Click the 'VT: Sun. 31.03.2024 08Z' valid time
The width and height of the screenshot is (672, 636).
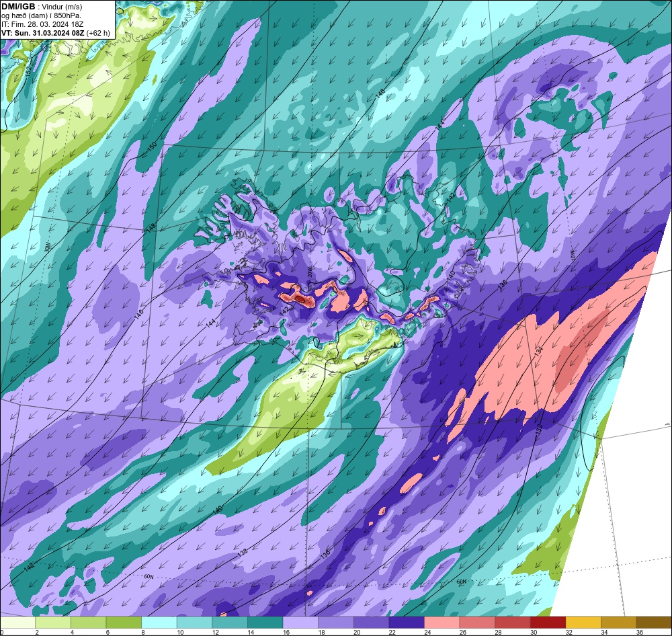[x=43, y=33]
